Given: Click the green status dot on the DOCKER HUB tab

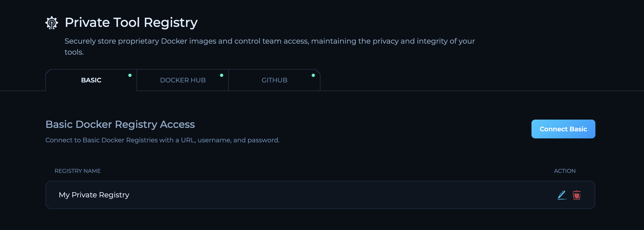Looking at the screenshot, I should 221,75.
